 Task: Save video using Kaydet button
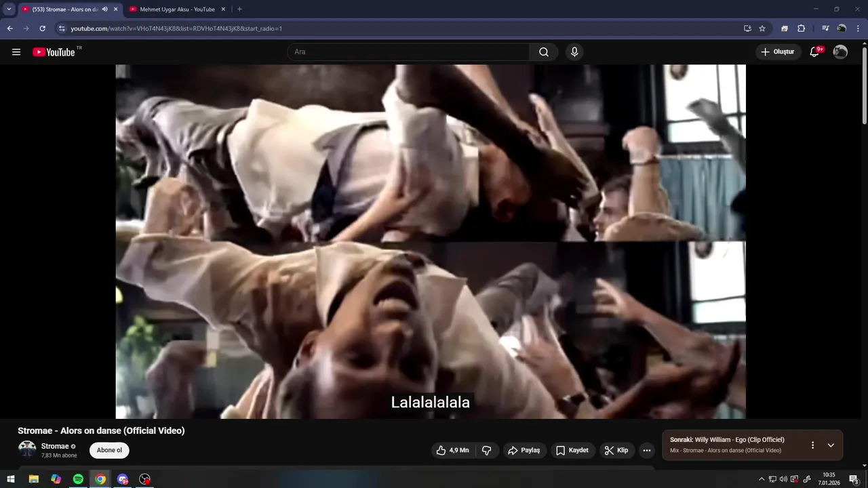coord(572,450)
